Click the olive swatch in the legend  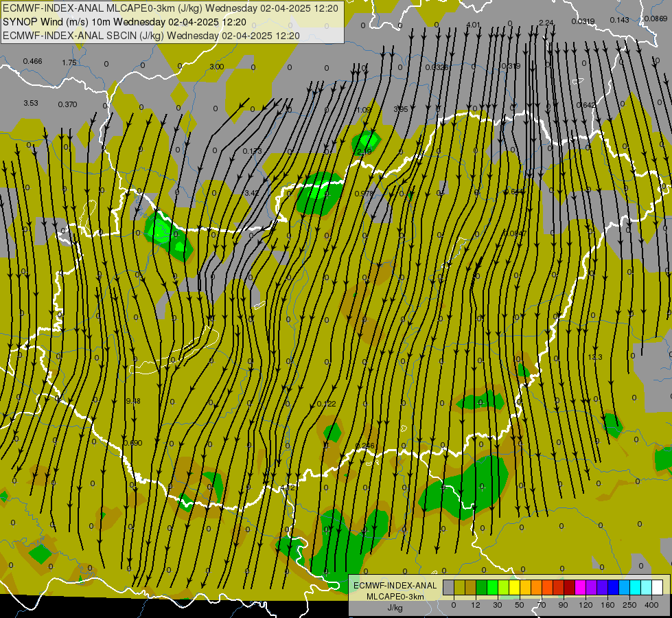point(459,587)
